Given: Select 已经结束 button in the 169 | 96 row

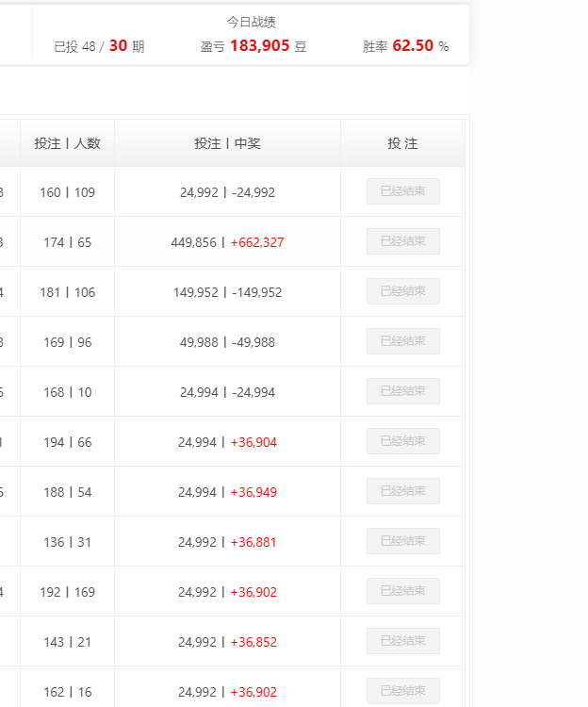Looking at the screenshot, I should (x=402, y=341).
